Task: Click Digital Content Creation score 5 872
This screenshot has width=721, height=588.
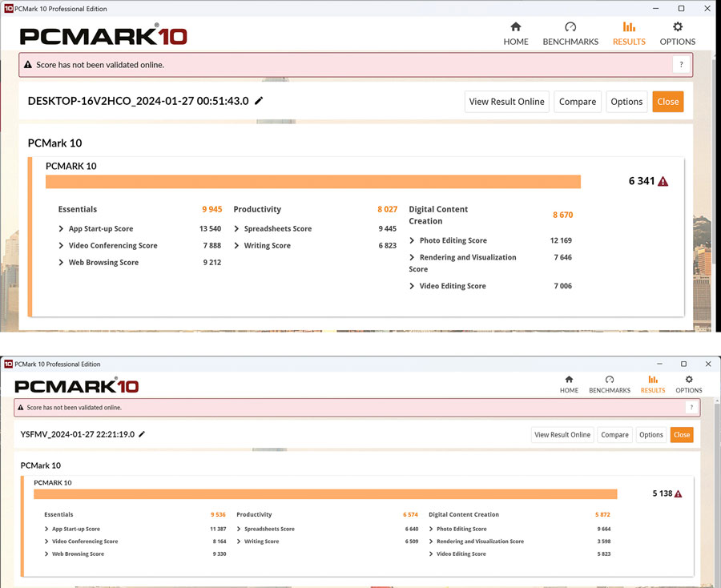Action: click(602, 514)
